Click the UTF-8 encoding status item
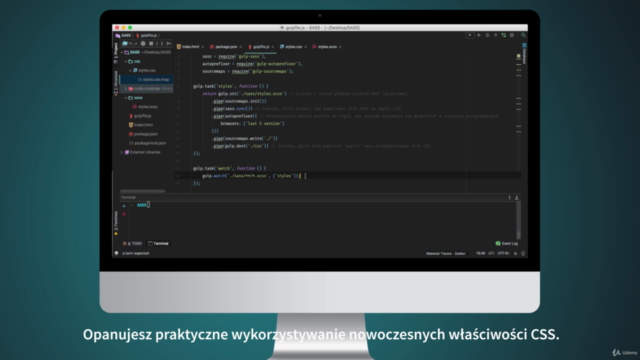Viewport: 640px width, 360px height. click(x=503, y=253)
